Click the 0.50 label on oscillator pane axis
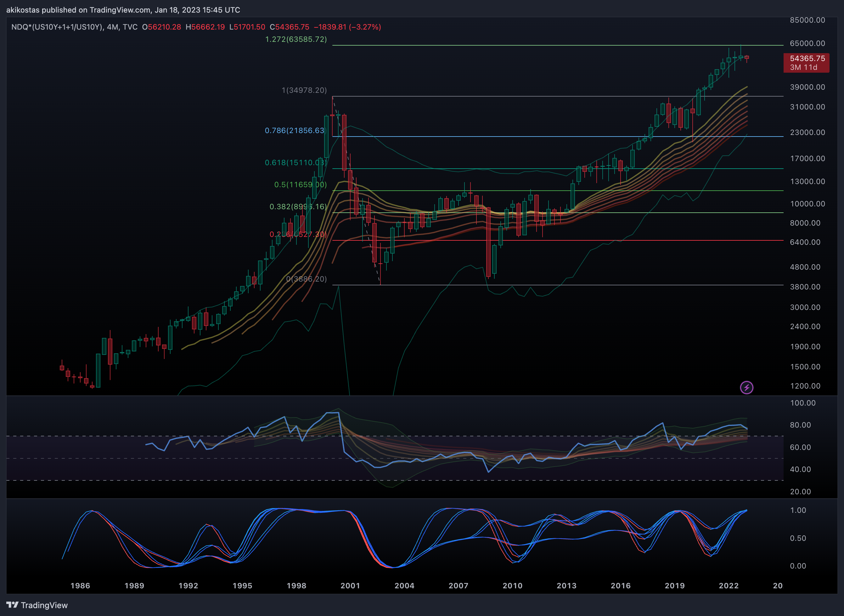Viewport: 844px width, 616px height. [798, 538]
